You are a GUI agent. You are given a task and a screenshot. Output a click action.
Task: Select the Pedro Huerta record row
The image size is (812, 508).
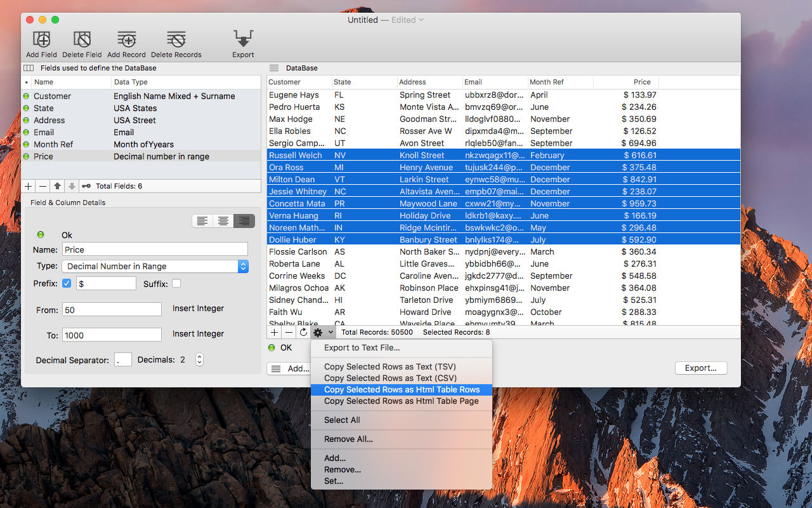[504, 107]
